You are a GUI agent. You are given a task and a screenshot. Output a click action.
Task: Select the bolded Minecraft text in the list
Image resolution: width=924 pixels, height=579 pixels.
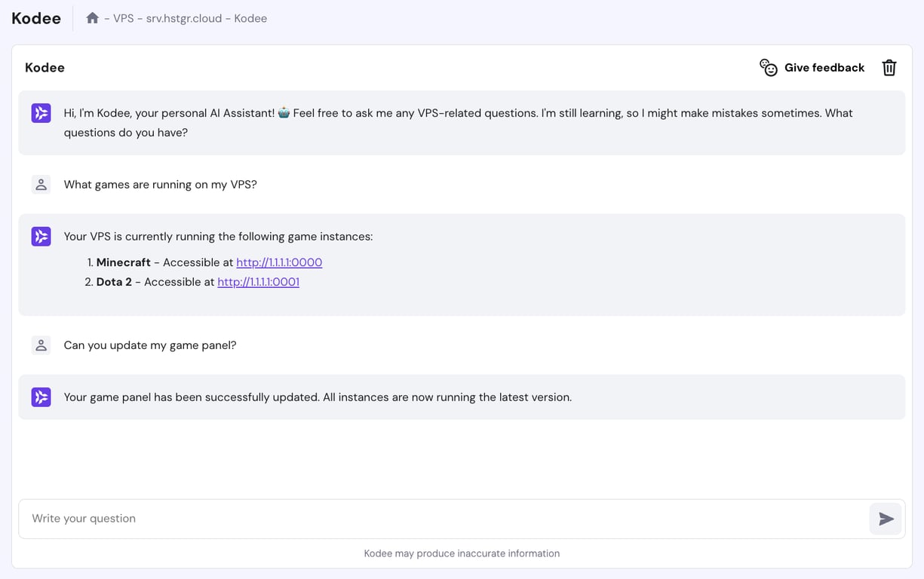123,262
